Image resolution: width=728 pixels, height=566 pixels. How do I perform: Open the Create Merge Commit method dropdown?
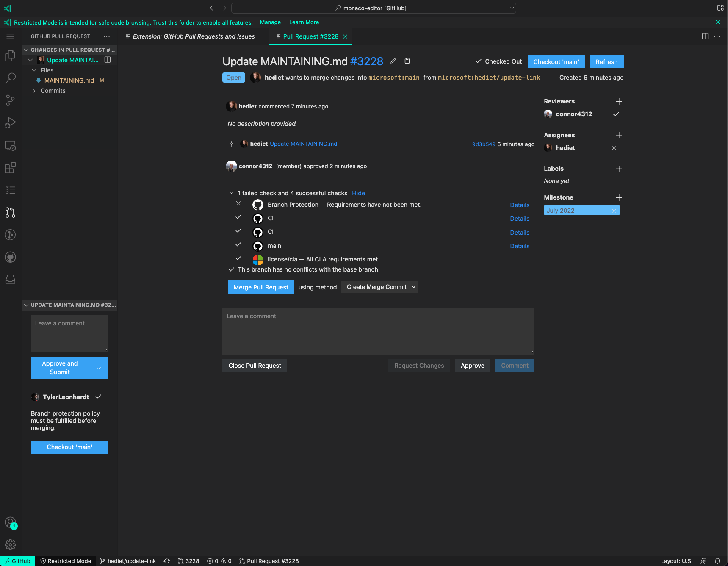pos(379,287)
